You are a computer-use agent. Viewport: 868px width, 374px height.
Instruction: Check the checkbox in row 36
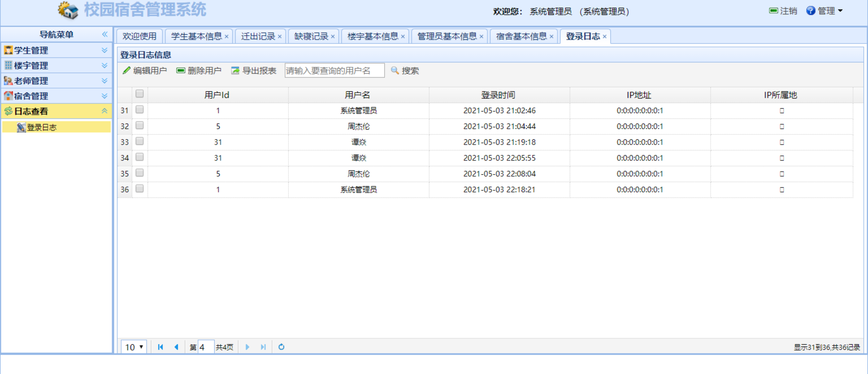pyautogui.click(x=140, y=188)
